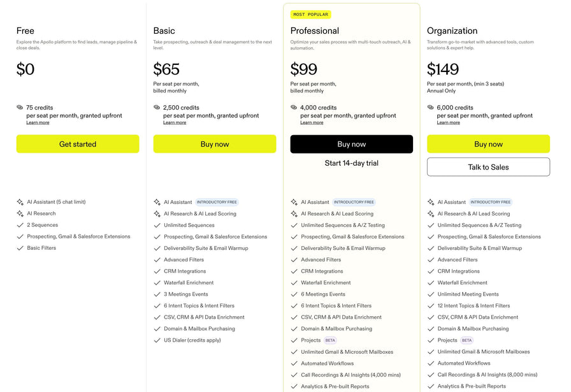Click the black Buy now button for Professional
571x392 pixels.
coord(351,144)
